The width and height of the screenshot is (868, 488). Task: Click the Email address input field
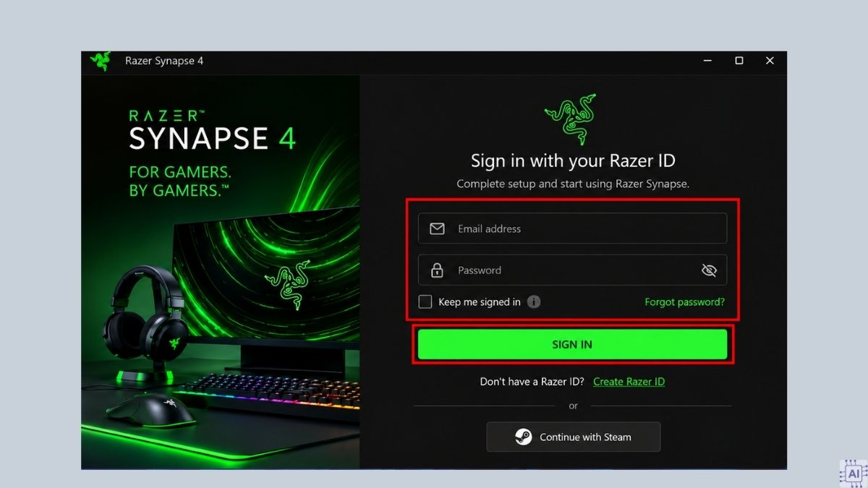(x=572, y=228)
